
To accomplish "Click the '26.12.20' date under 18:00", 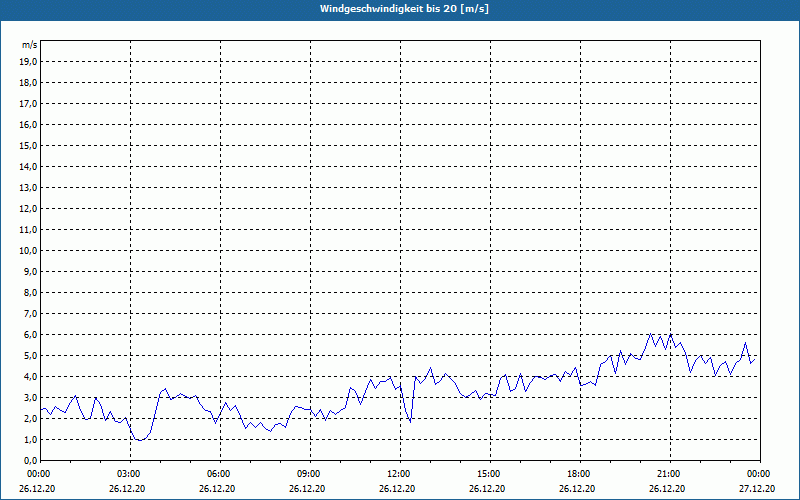I will tap(577, 488).
